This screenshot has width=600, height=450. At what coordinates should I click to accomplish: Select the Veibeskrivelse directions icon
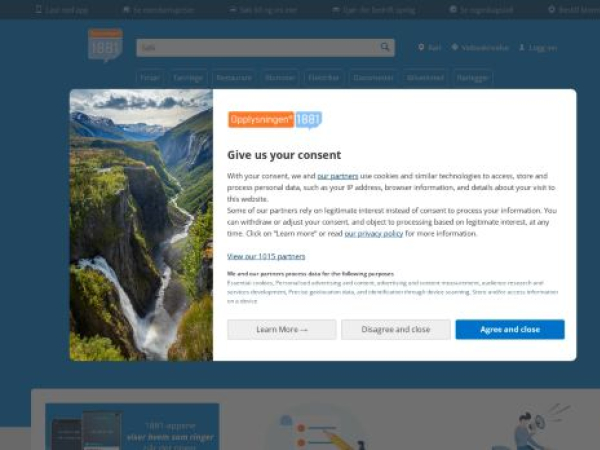click(455, 47)
